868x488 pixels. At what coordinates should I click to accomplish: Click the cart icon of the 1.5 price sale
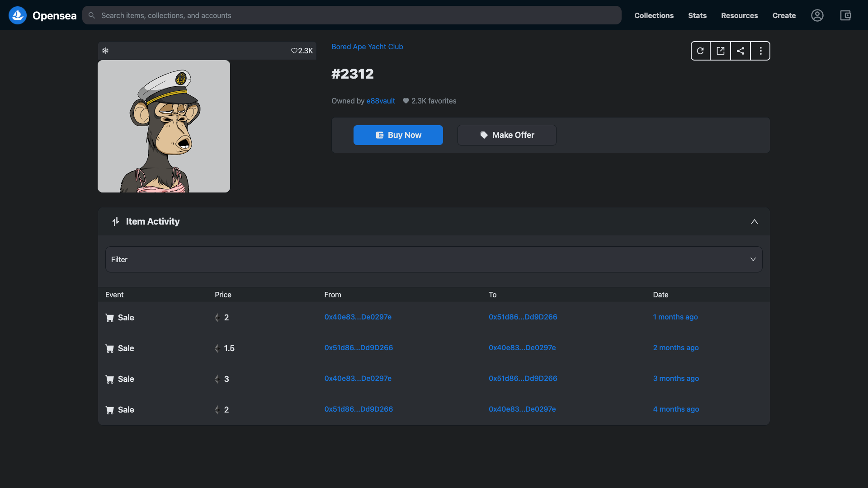click(x=110, y=348)
